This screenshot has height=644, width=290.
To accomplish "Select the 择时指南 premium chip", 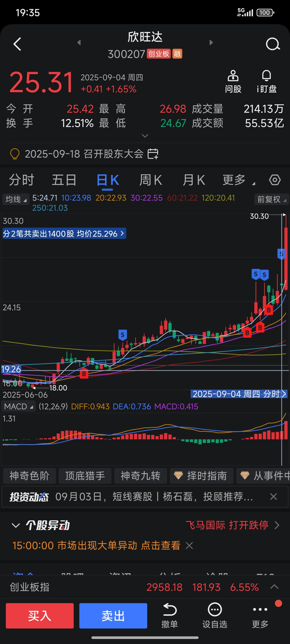I will coord(201,476).
